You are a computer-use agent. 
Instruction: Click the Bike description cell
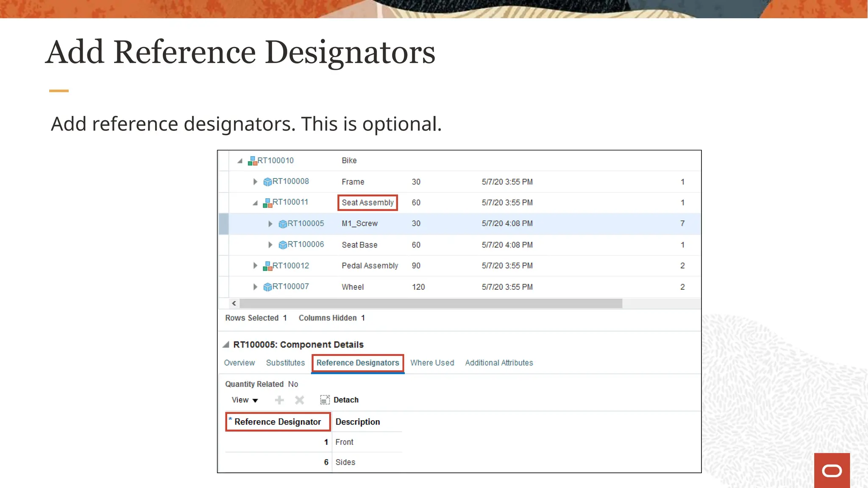349,161
